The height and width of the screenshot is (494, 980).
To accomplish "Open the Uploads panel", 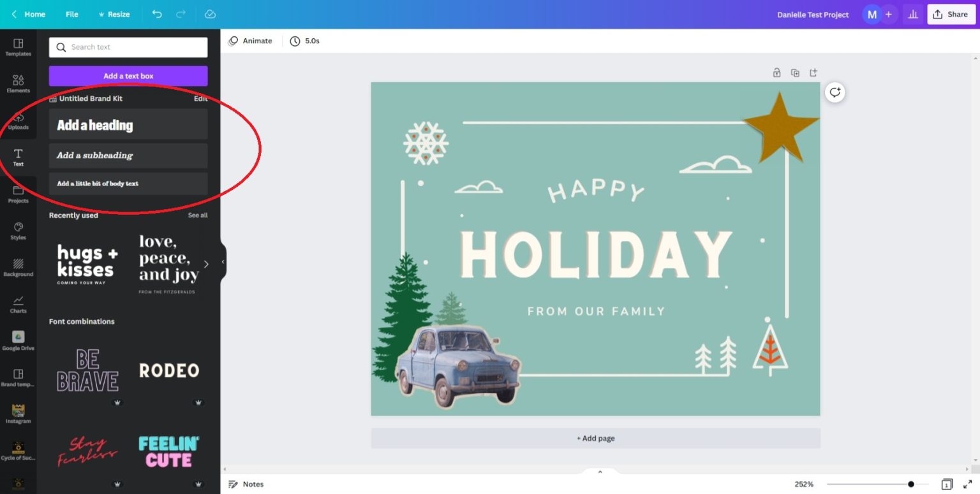I will [x=18, y=120].
